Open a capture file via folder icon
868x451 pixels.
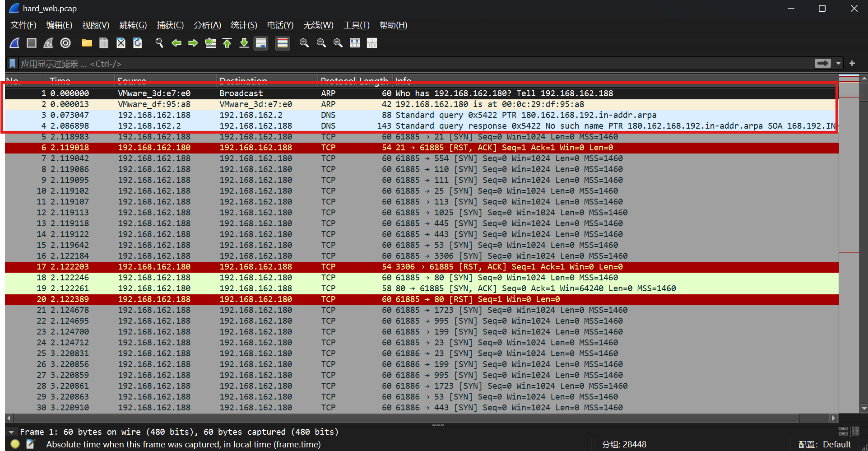87,43
